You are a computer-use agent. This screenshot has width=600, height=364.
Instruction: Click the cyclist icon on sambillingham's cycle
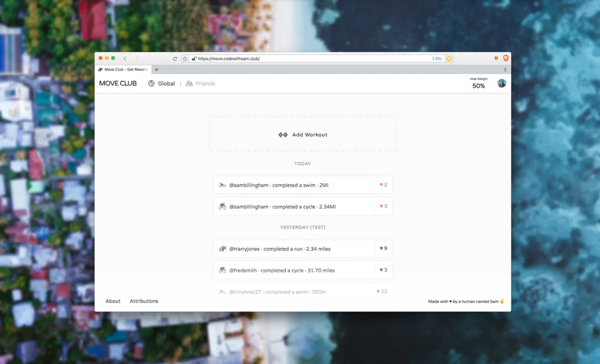tap(222, 206)
